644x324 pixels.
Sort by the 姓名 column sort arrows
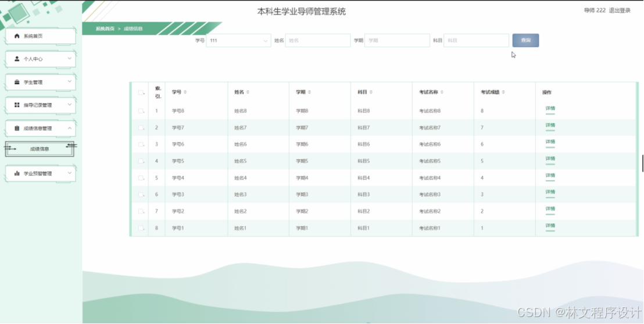pos(248,92)
